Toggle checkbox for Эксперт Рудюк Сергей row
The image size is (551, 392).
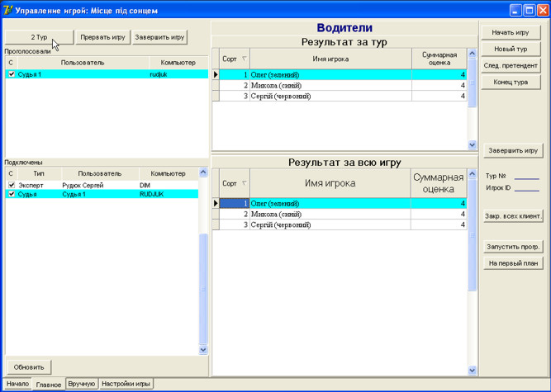coord(11,186)
